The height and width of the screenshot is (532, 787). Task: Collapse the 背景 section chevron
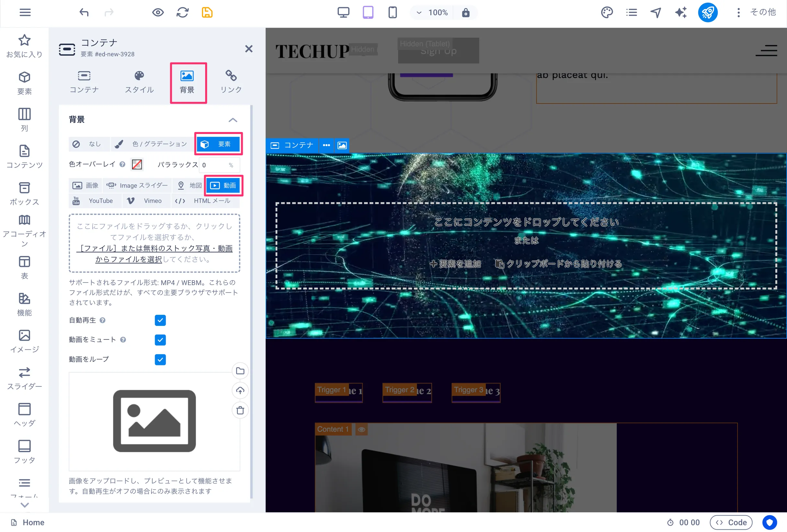click(233, 120)
